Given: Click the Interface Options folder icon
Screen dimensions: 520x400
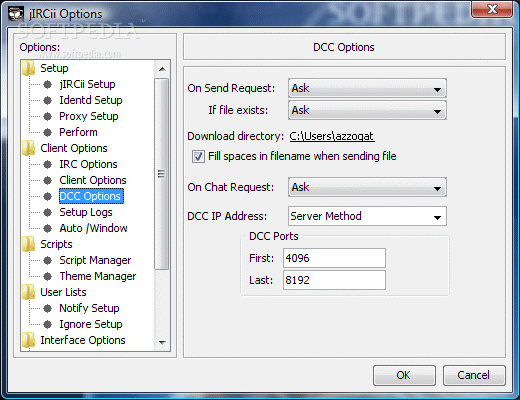Looking at the screenshot, I should [28, 340].
